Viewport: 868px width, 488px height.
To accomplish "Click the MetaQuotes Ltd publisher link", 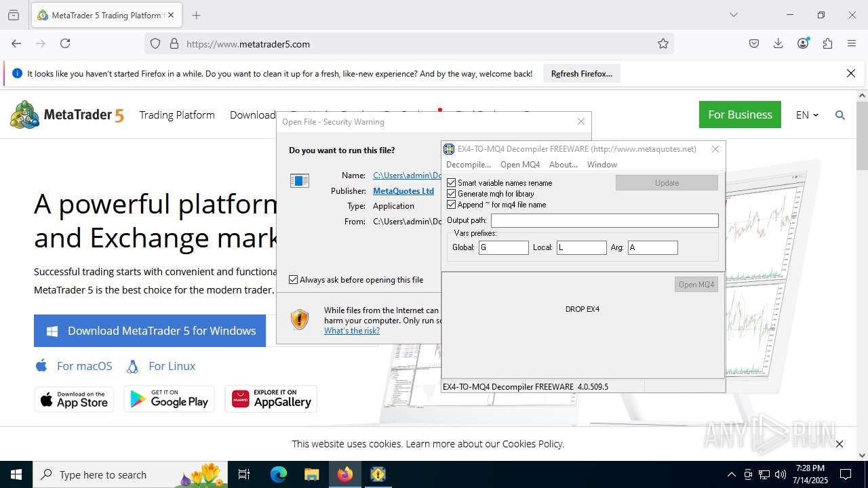I will coord(403,191).
